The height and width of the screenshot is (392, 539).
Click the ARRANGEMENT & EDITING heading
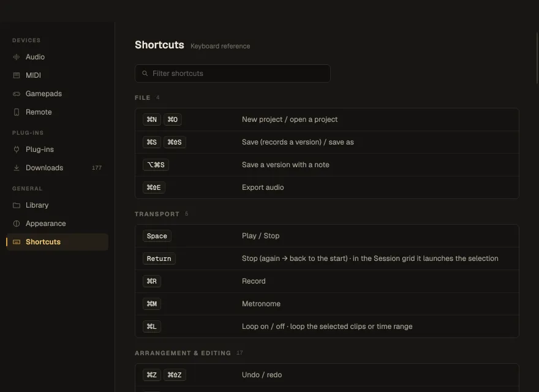(183, 353)
